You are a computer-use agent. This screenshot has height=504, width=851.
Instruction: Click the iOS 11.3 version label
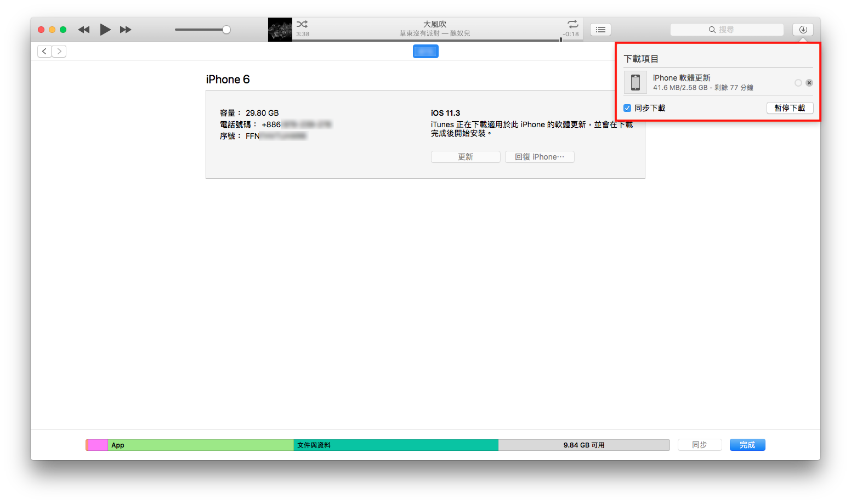[x=445, y=113]
